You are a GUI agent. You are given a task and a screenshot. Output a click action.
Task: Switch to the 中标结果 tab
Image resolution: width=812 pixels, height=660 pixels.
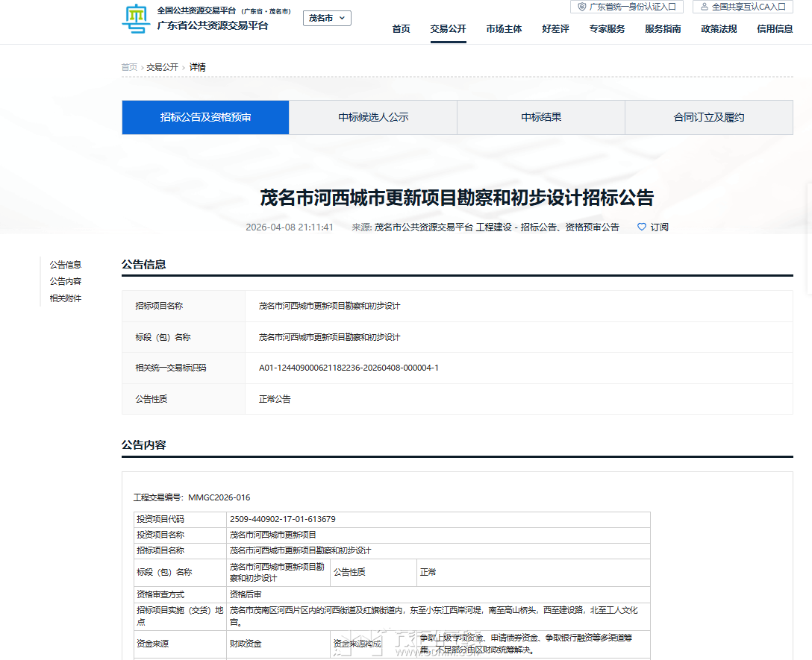(x=541, y=117)
